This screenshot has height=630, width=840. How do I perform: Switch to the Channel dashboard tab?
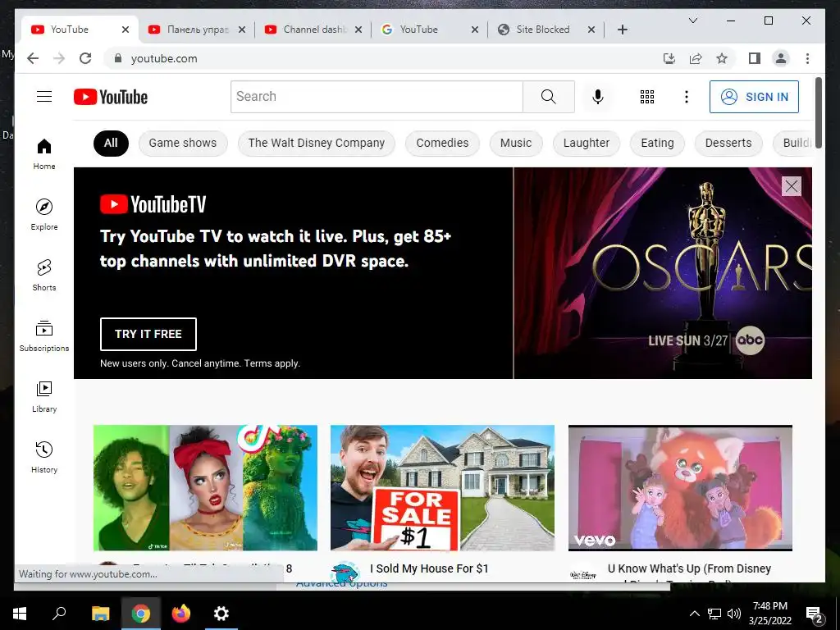(x=314, y=30)
